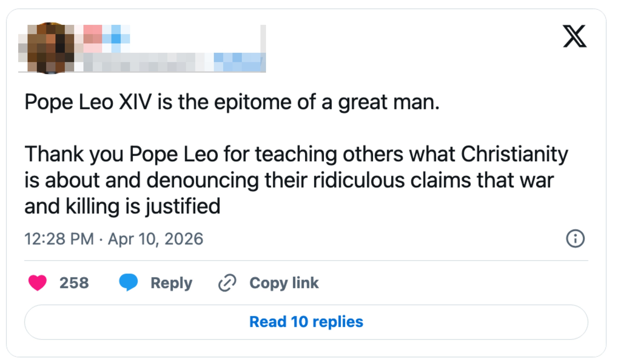Click the chain link icon

227,283
